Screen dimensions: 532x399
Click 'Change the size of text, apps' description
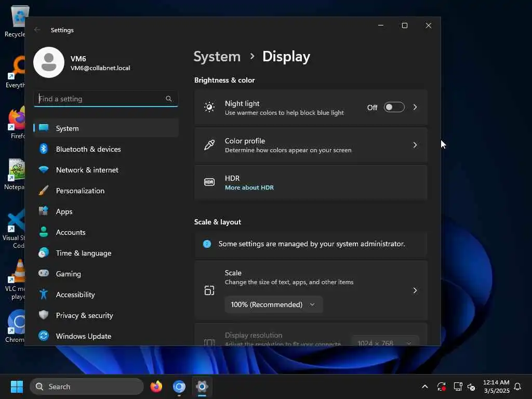[x=289, y=282]
